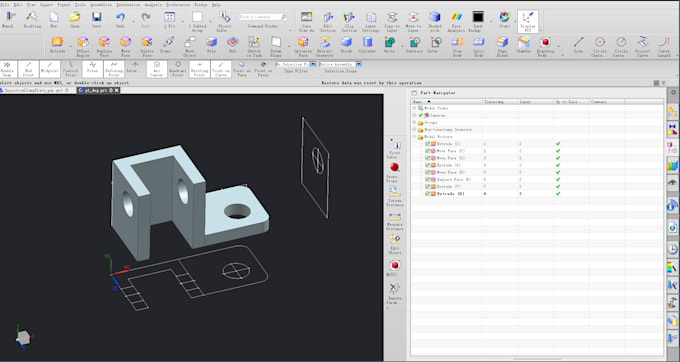The image size is (680, 362).
Task: Expand the Cameras node
Action: [414, 115]
